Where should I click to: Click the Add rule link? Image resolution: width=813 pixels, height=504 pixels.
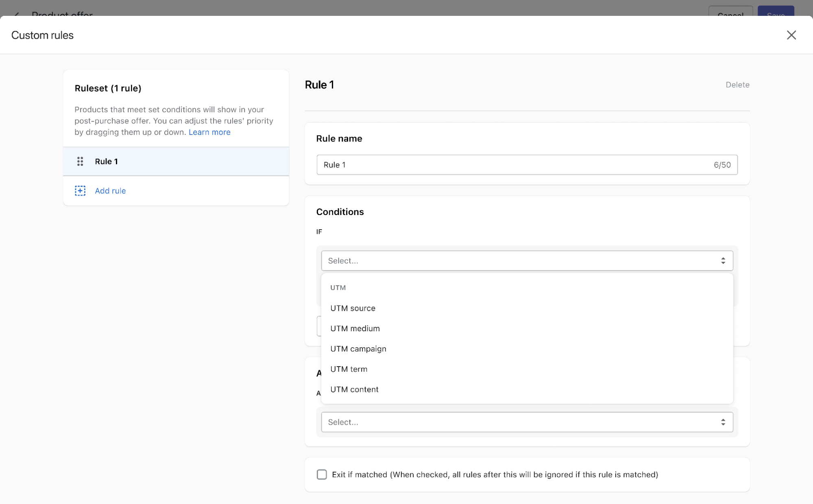coord(110,191)
